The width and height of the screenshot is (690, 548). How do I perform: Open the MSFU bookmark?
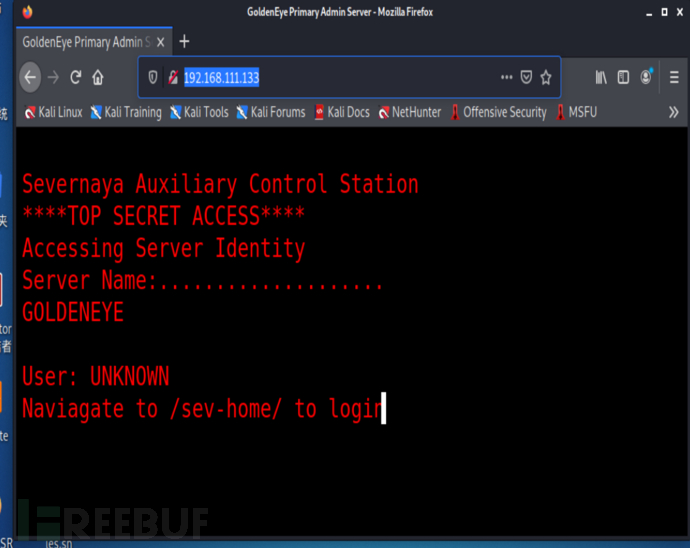point(576,113)
